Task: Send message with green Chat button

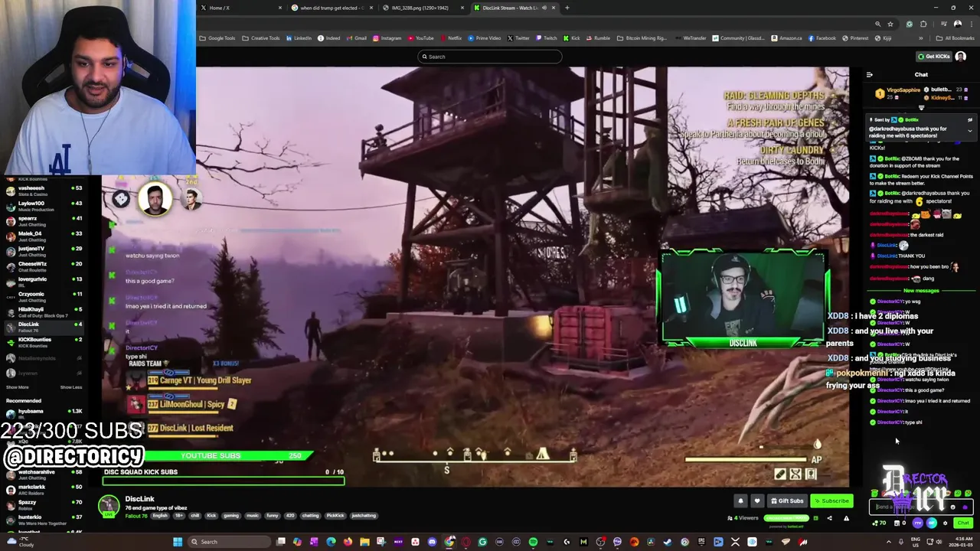Action: (963, 523)
